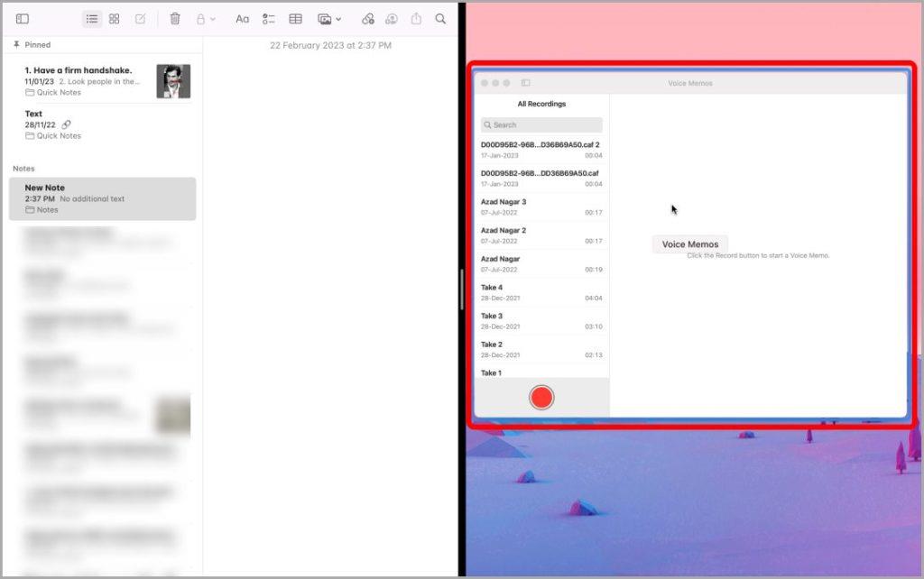Screen dimensions: 924x579
Task: Select the Take 2 recording
Action: point(541,349)
